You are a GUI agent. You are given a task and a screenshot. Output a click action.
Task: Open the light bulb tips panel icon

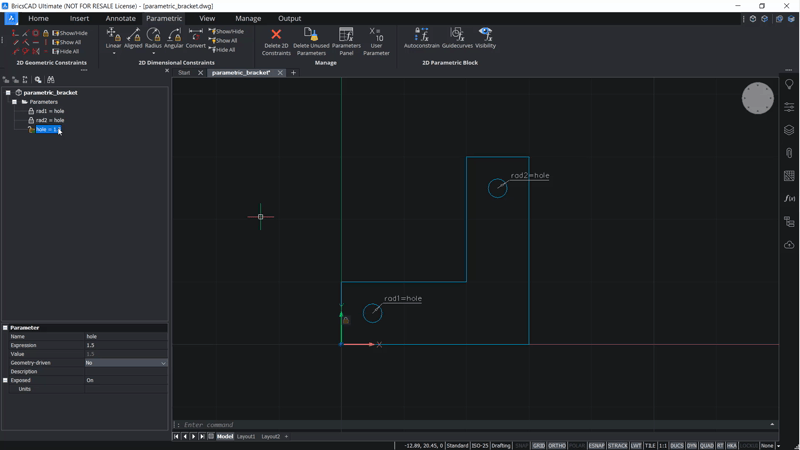pos(789,84)
